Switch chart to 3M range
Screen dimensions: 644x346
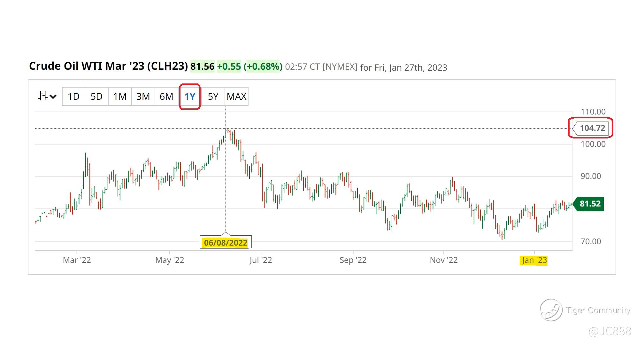tap(143, 96)
